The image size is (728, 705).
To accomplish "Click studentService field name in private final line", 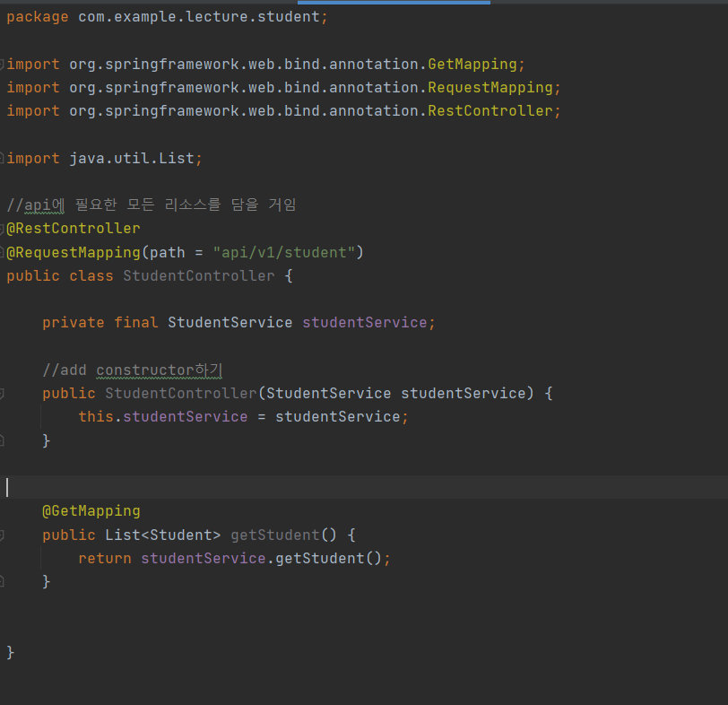I will pos(365,322).
